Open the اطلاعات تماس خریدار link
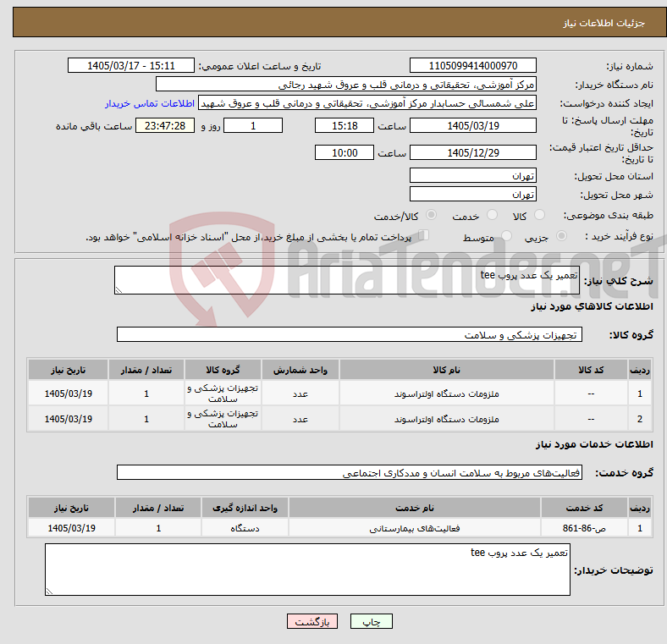The image size is (667, 644). (150, 103)
